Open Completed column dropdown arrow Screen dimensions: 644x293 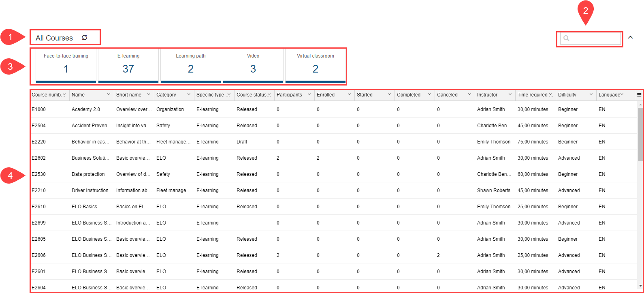pos(429,94)
